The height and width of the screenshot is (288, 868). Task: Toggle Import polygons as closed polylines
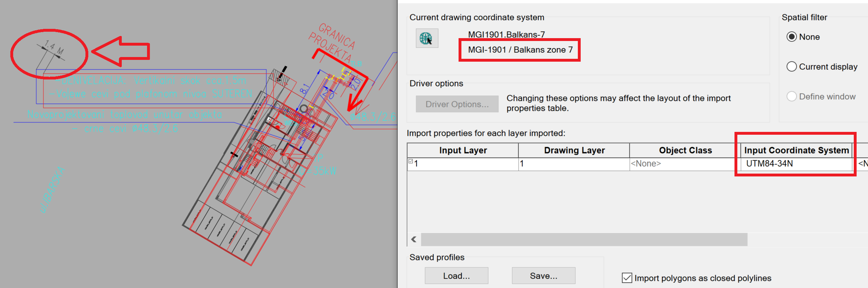tap(627, 278)
